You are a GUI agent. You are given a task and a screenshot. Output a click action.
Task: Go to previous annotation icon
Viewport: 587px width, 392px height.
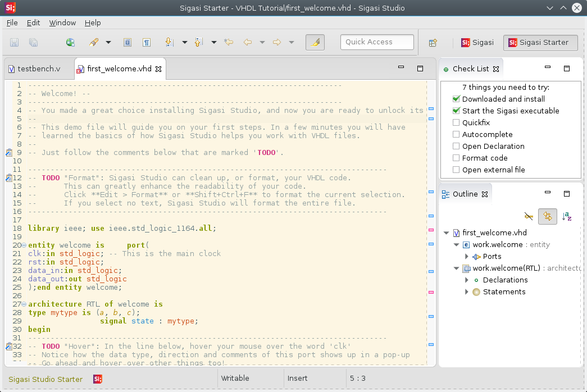point(199,42)
